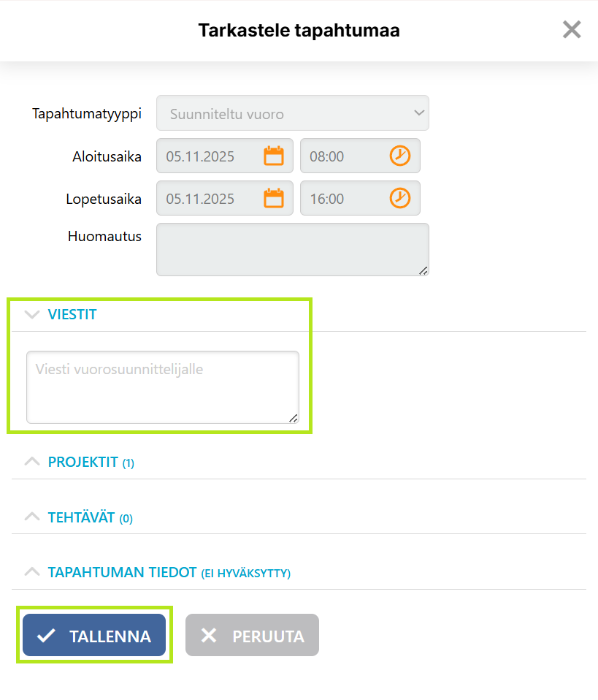Click the TALLENNA button

94,635
